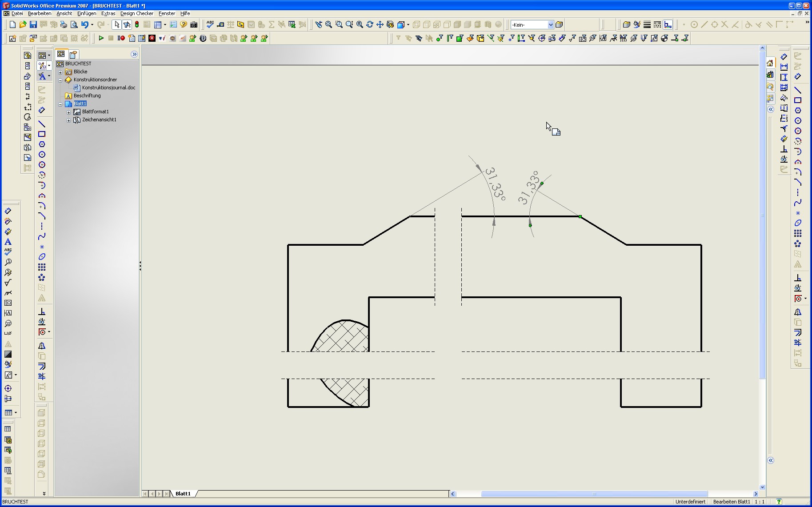Select the Beschriftung tree item

(87, 96)
